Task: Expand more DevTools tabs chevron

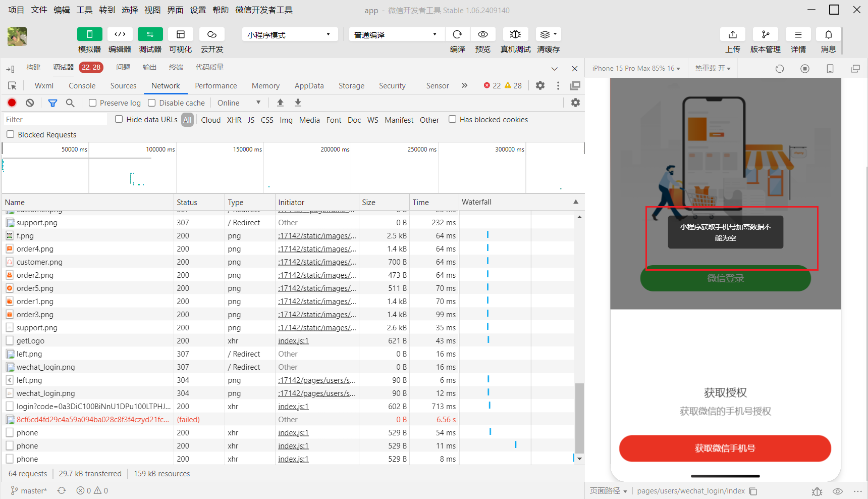Action: (464, 85)
